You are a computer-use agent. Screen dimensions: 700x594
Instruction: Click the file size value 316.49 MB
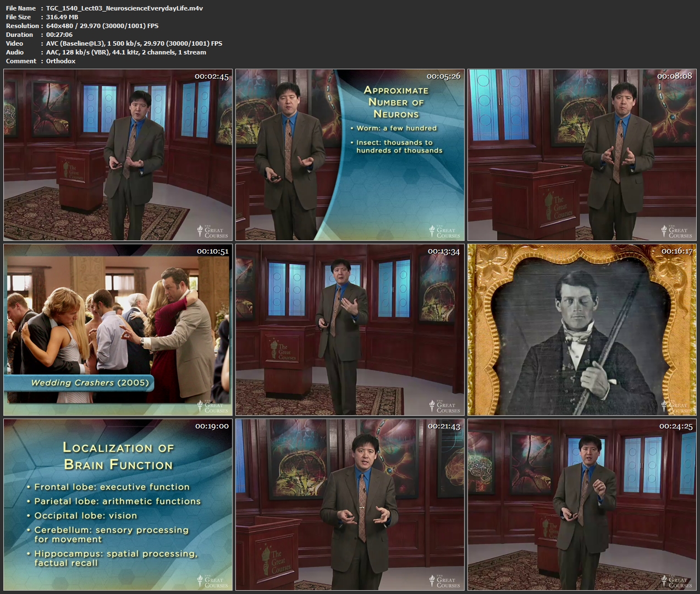(x=62, y=17)
